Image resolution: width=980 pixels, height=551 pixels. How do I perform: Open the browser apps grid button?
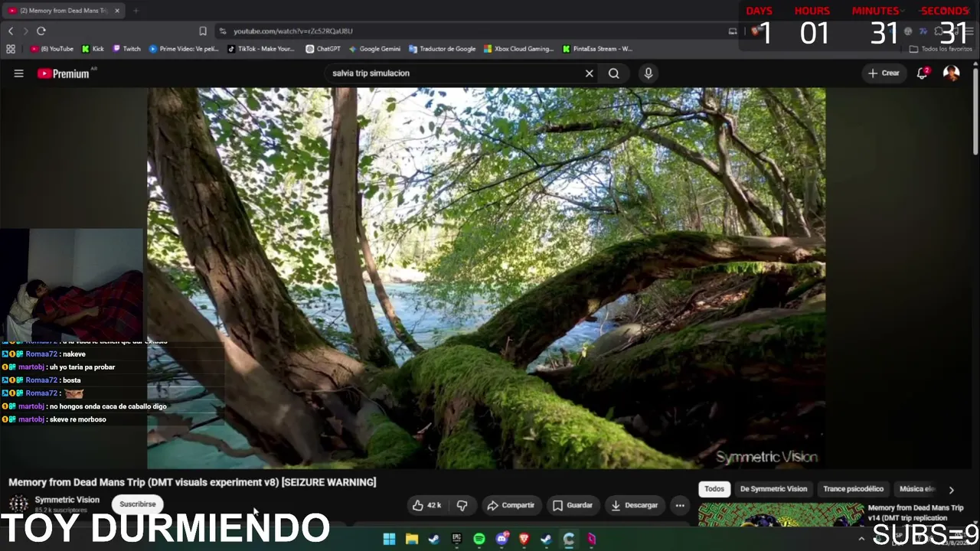pyautogui.click(x=11, y=49)
